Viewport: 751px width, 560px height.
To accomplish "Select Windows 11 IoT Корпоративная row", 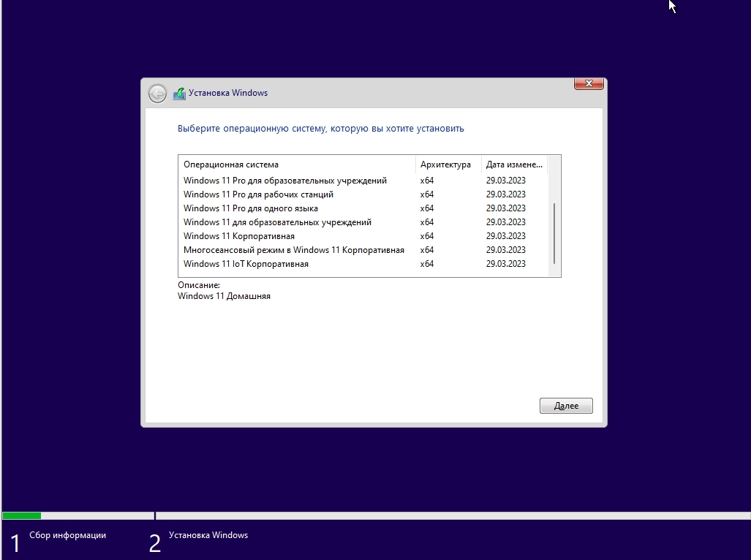I will [x=363, y=264].
